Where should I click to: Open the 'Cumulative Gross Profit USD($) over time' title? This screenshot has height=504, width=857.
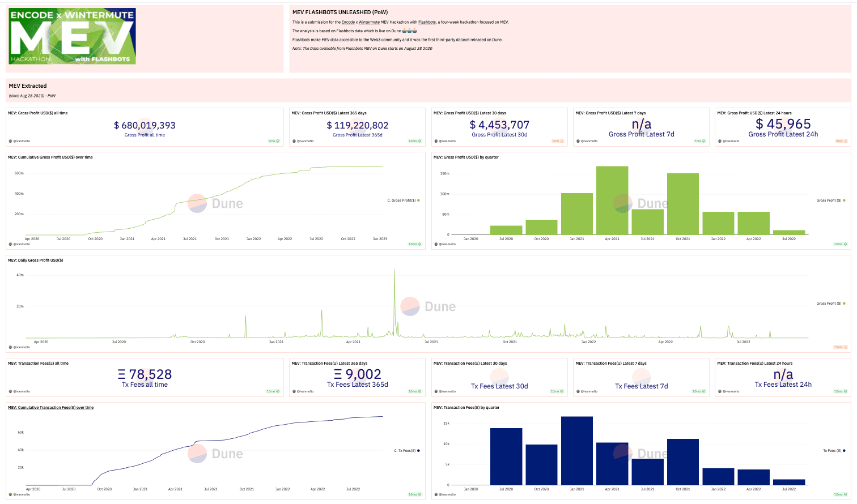coord(50,157)
